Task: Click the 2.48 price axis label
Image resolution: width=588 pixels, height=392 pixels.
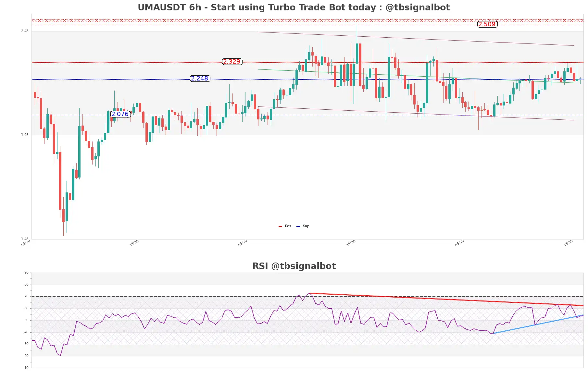Action: tap(25, 31)
